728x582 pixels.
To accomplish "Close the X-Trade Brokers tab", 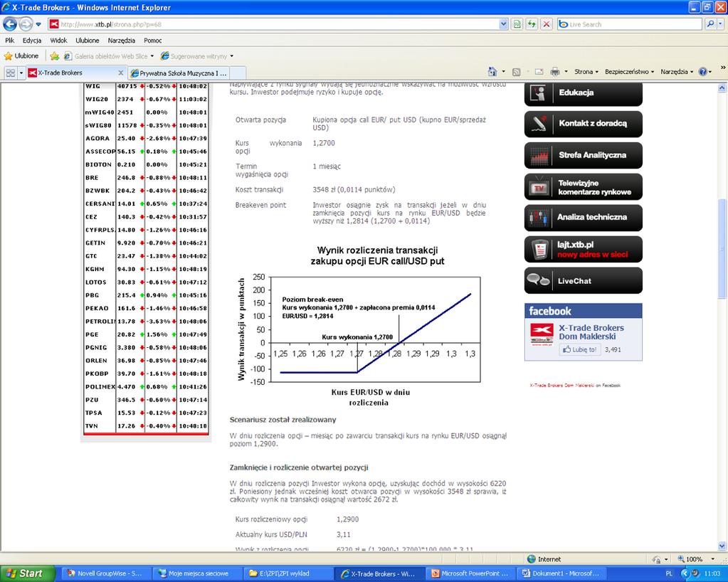I will [121, 73].
